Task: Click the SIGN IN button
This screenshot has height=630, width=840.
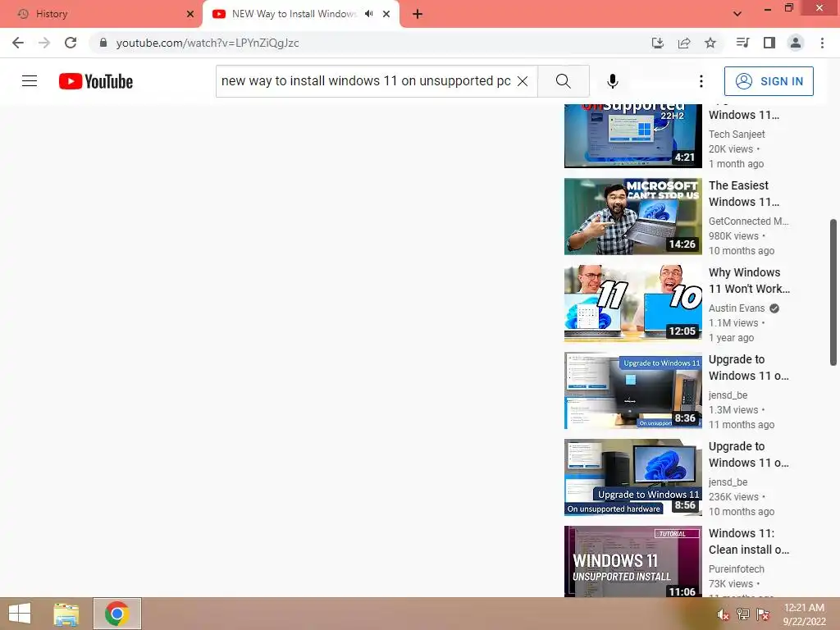Action: pyautogui.click(x=769, y=81)
